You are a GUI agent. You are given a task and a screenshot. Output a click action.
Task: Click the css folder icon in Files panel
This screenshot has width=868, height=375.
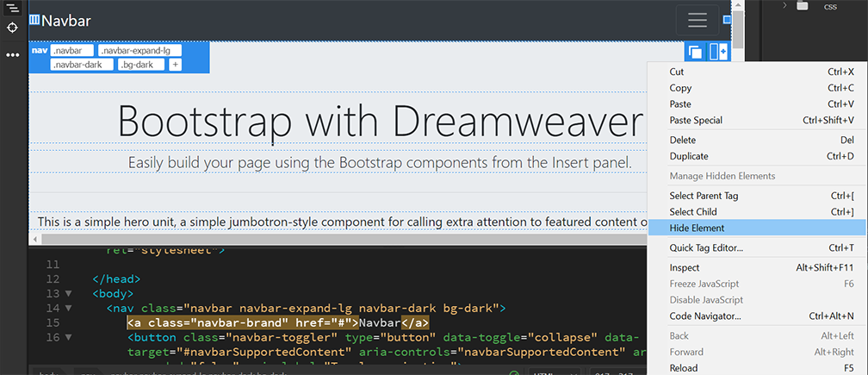point(803,5)
